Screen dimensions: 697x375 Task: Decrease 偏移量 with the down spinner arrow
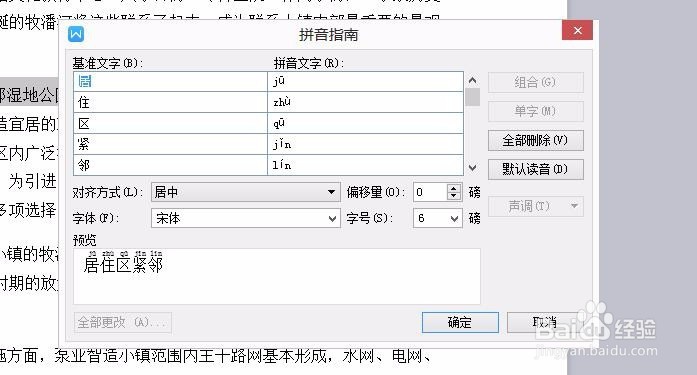click(x=453, y=196)
